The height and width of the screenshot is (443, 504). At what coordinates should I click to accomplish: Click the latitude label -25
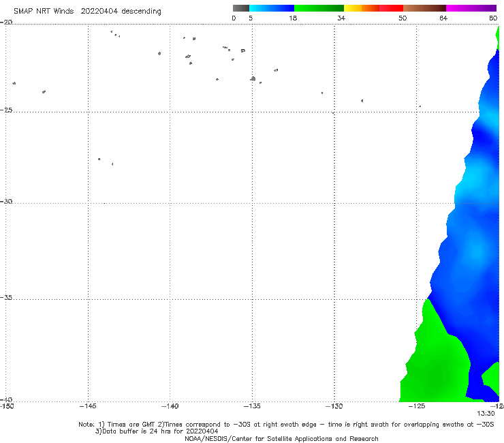click(x=6, y=110)
